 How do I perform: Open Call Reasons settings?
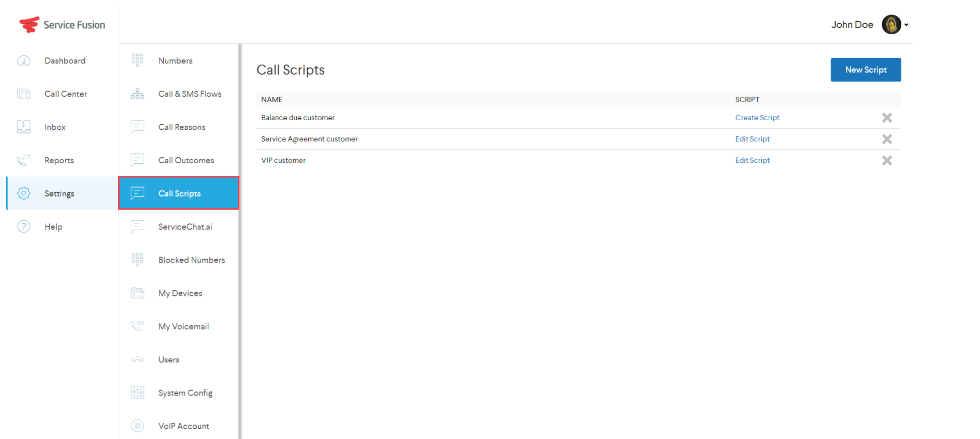click(x=179, y=127)
